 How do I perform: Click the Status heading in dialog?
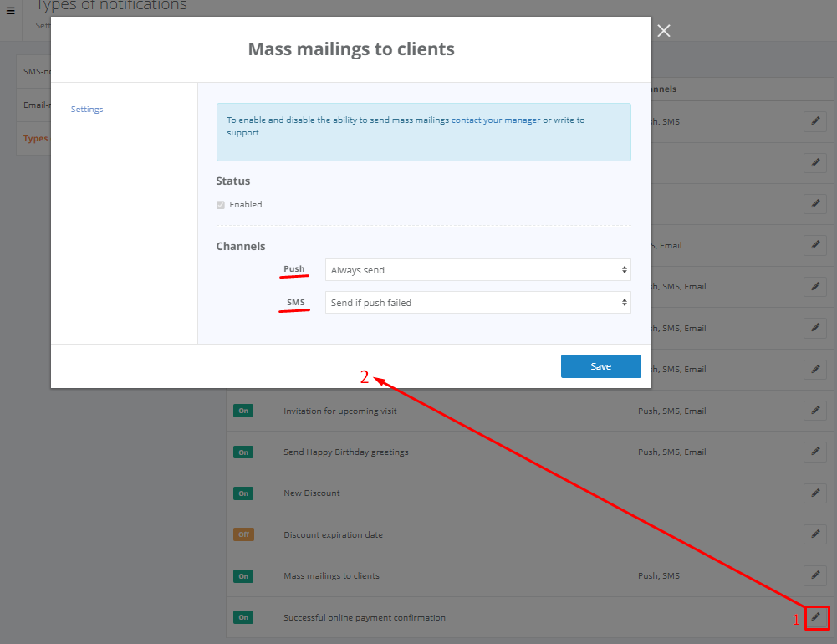pyautogui.click(x=233, y=181)
